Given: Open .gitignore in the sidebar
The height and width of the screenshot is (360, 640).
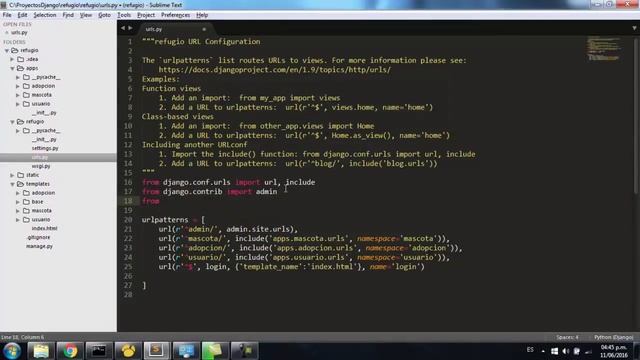Looking at the screenshot, I should click(x=39, y=238).
